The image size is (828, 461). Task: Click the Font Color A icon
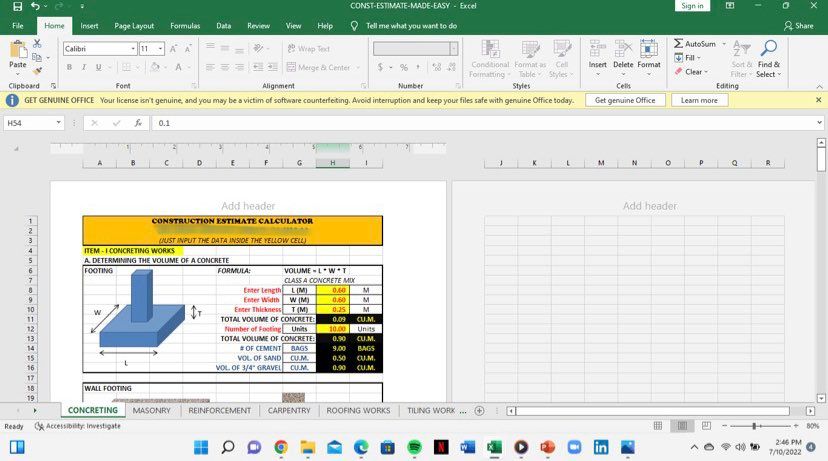click(178, 67)
